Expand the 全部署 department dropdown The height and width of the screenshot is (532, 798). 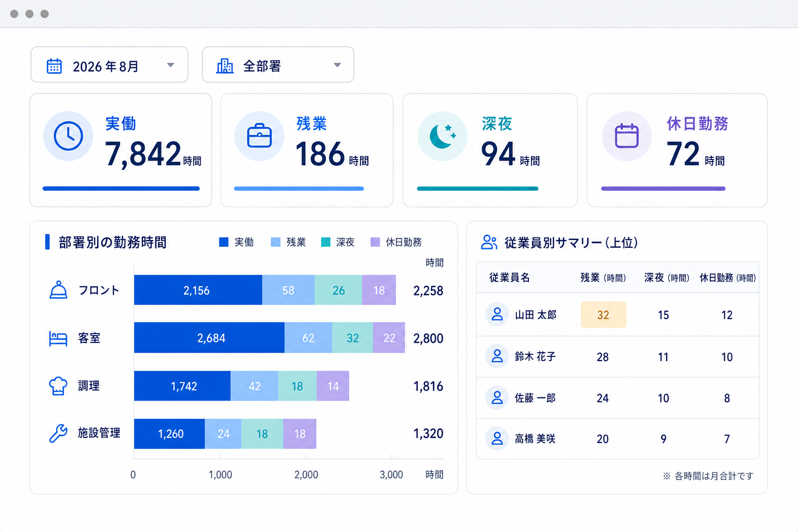[278, 64]
